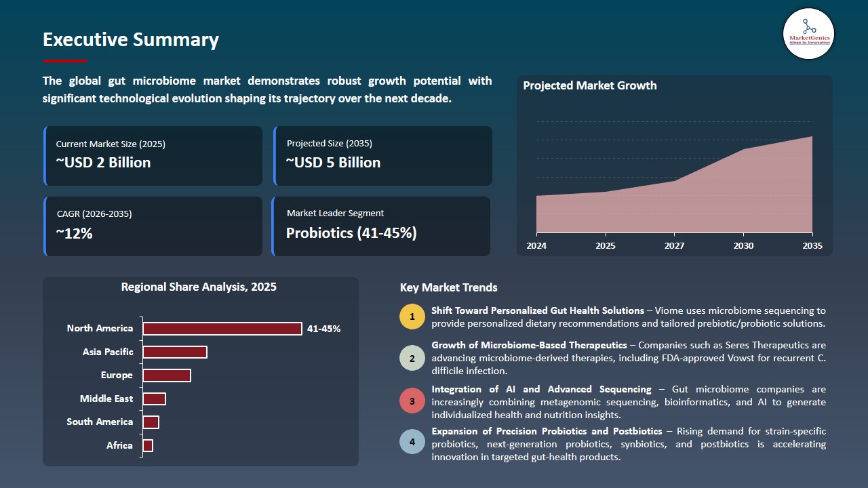Click the Asia Pacific bar
868x488 pixels.
tap(175, 352)
